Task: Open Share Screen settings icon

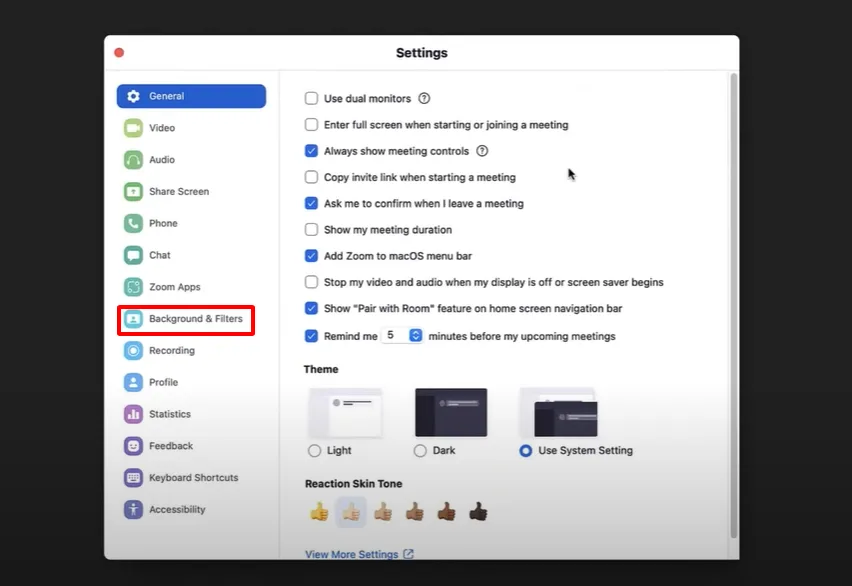Action: tap(133, 192)
